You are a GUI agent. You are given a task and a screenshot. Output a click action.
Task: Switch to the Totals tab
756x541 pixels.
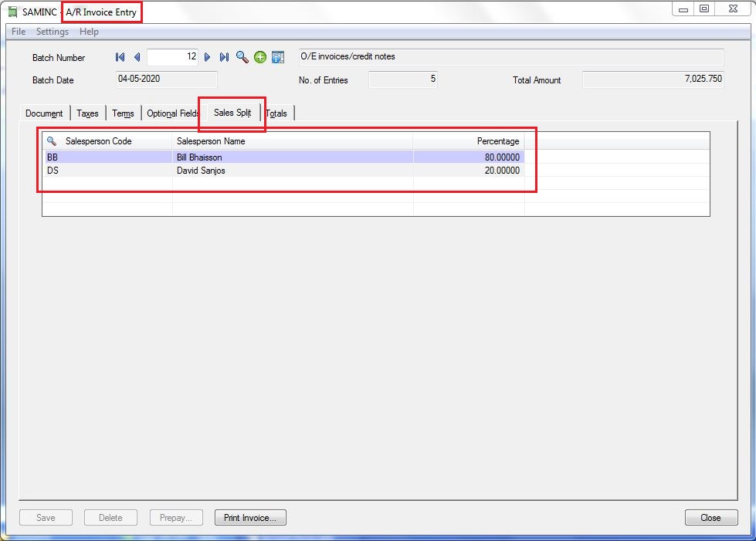tap(276, 113)
